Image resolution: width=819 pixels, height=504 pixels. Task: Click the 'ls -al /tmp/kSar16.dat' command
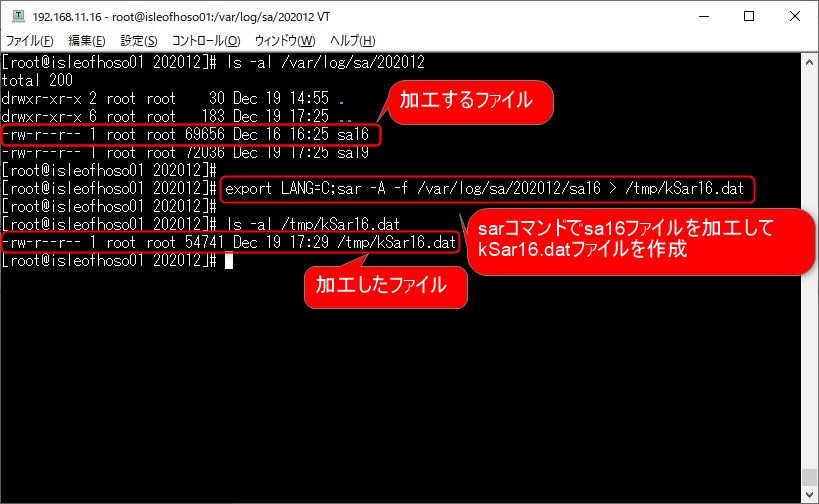(x=313, y=225)
